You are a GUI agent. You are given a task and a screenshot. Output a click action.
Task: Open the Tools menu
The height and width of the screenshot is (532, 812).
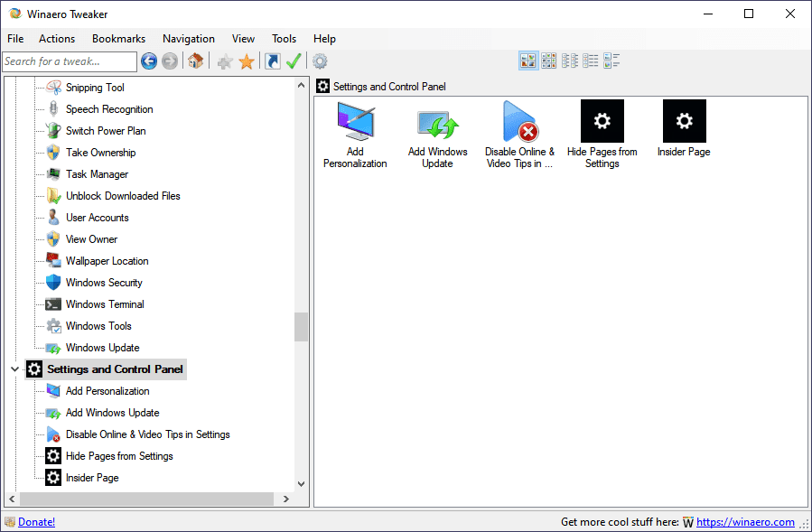(x=284, y=39)
